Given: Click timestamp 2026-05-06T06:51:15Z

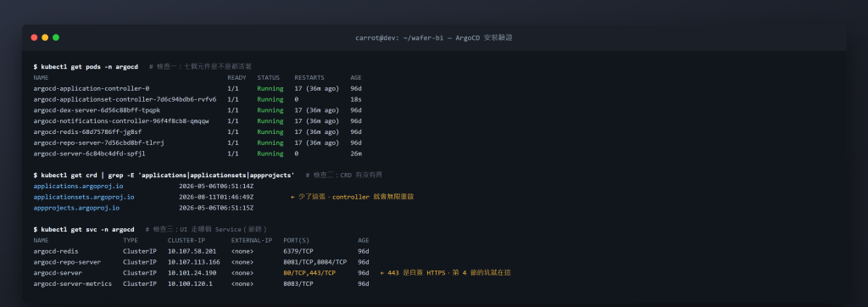Looking at the screenshot, I should 216,208.
